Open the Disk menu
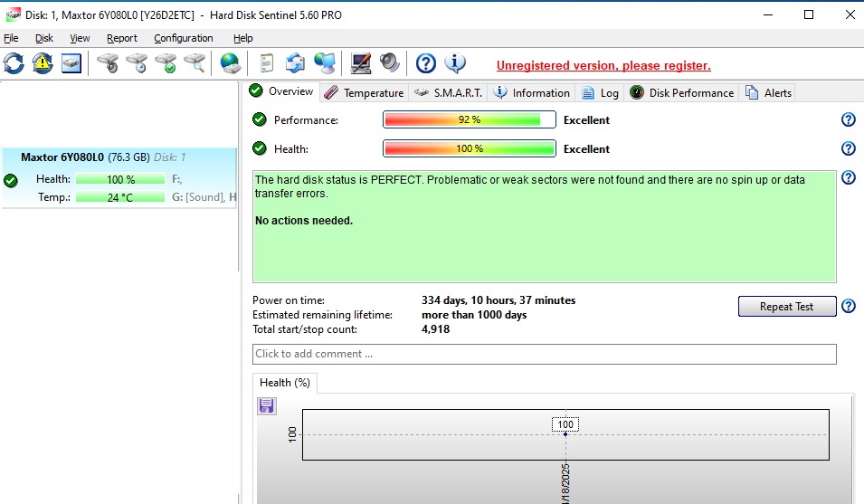This screenshot has width=864, height=504. tap(44, 38)
